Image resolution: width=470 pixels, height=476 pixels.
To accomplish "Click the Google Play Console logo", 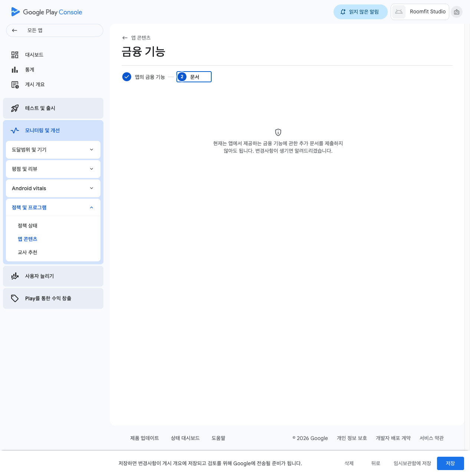I will point(47,12).
